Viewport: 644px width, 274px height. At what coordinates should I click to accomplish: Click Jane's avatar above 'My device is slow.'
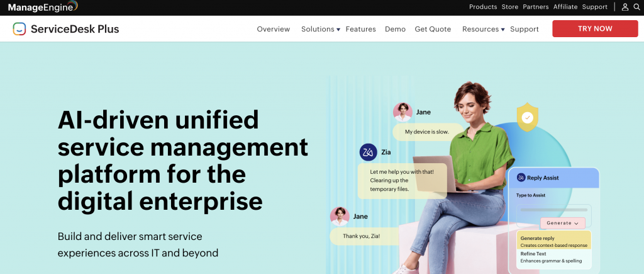pyautogui.click(x=402, y=112)
